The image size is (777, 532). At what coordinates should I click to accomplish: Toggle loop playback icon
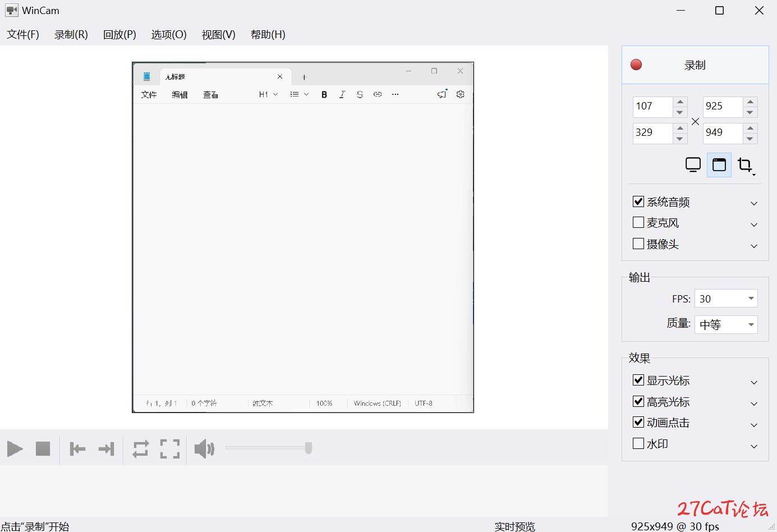[x=141, y=449]
